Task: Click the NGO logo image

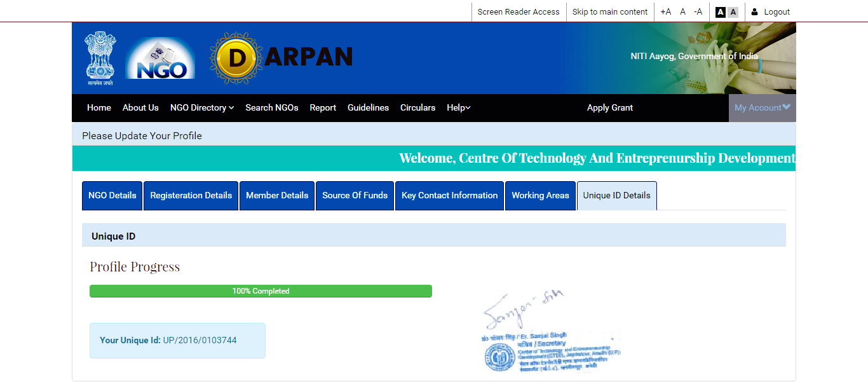Action: click(160, 58)
